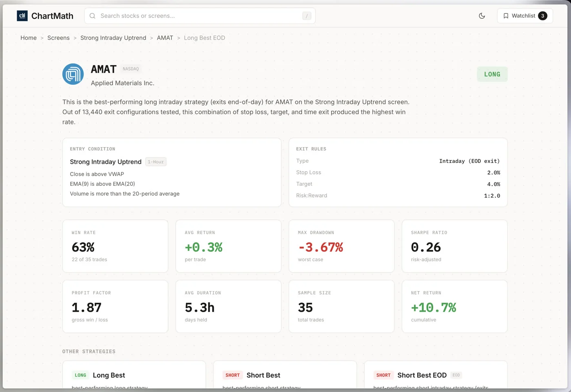Open the Short Best EOD strategy card
The width and height of the screenshot is (571, 392).
click(436, 375)
